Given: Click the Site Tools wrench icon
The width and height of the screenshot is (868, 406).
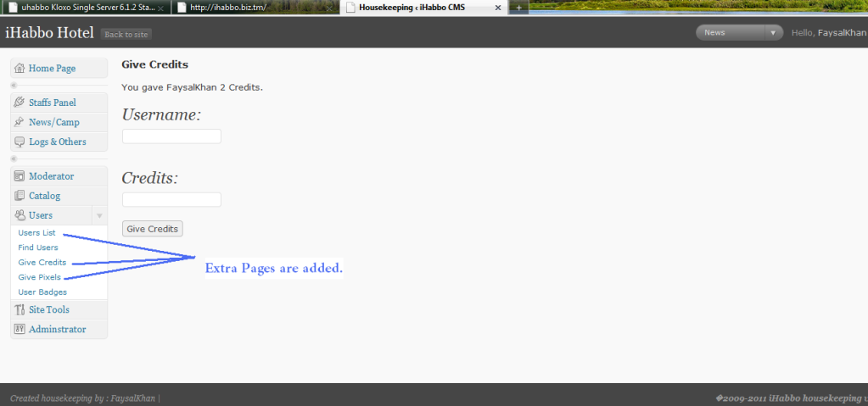Looking at the screenshot, I should (x=20, y=309).
